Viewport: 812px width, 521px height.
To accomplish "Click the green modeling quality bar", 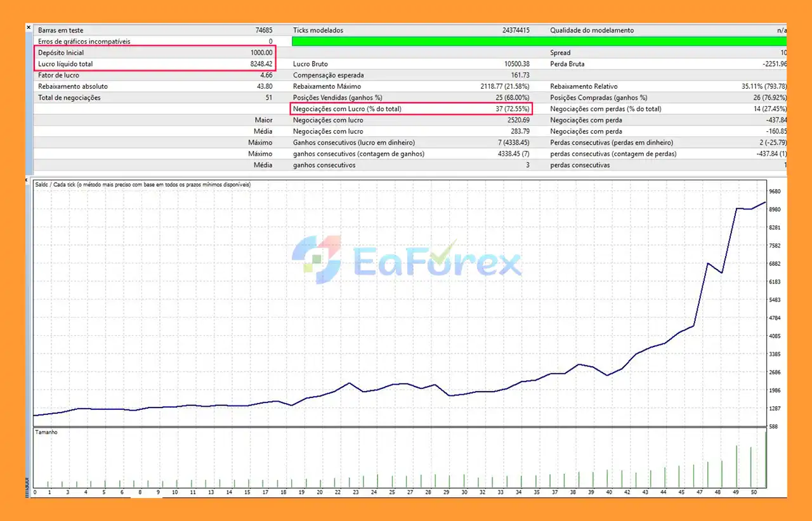I will [x=539, y=41].
